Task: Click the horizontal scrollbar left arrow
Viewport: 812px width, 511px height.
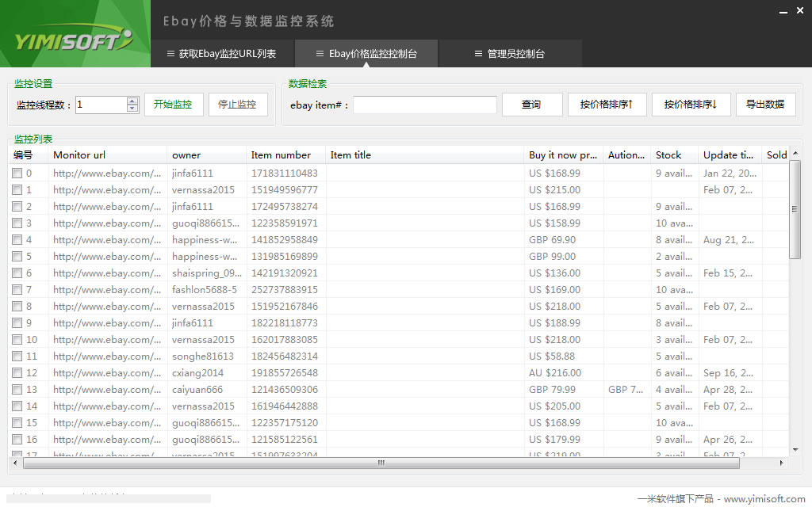Action: tap(15, 463)
